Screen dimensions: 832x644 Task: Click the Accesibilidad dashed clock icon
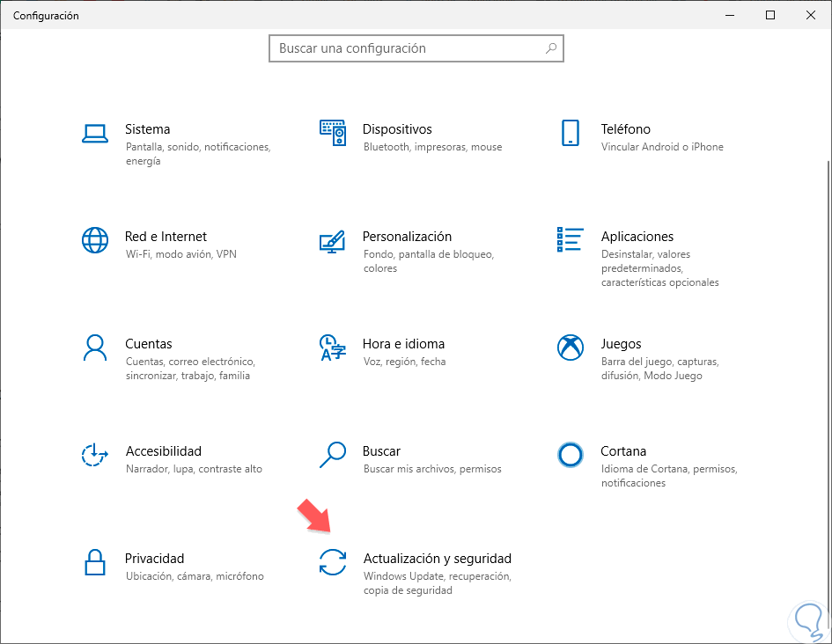pos(94,455)
